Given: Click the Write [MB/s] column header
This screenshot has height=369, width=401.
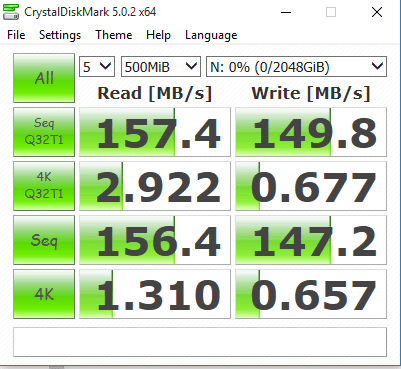Looking at the screenshot, I should click(x=311, y=93).
